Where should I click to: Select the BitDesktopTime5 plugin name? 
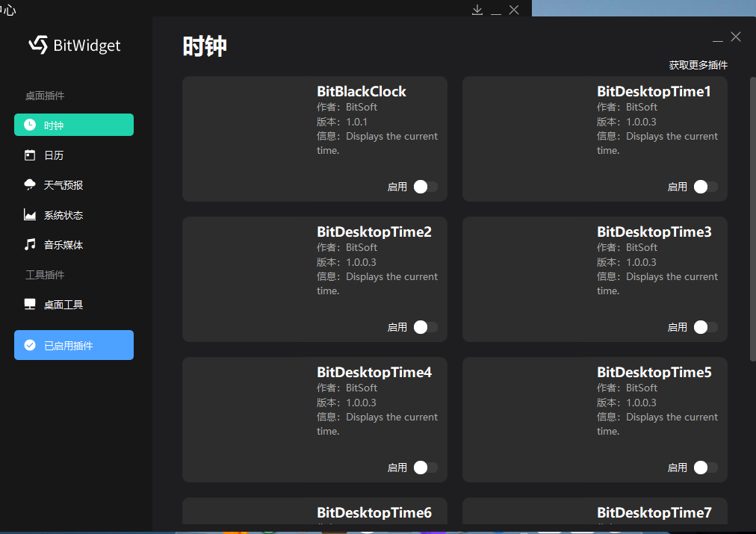click(654, 372)
